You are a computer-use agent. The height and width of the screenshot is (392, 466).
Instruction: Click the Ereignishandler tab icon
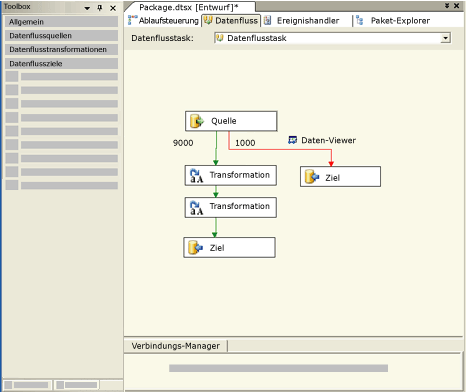coord(267,21)
